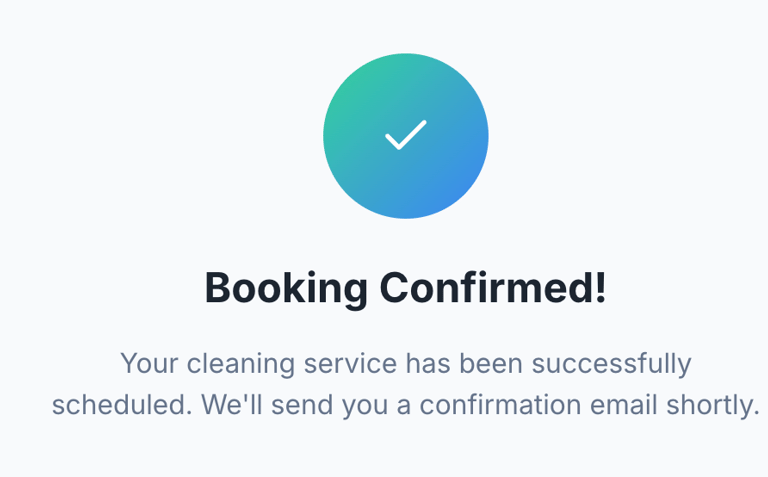Click the teal-blue gradient success circle
Screen dimensions: 768x477
coord(406,136)
